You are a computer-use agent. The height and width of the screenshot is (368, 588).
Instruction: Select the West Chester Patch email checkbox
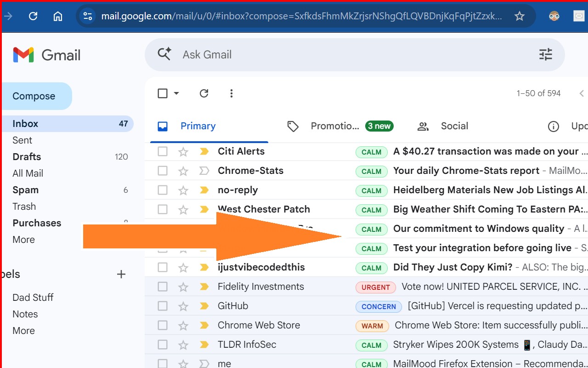[163, 209]
